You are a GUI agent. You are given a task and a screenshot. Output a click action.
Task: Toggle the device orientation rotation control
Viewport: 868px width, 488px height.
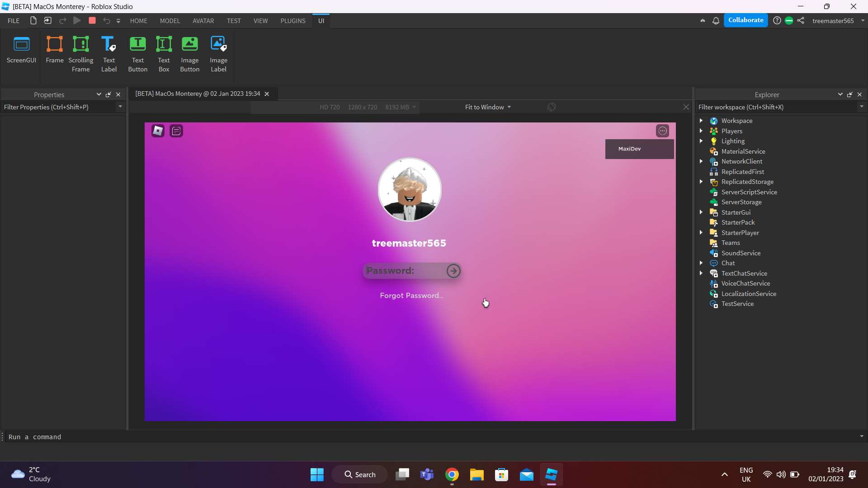point(551,107)
